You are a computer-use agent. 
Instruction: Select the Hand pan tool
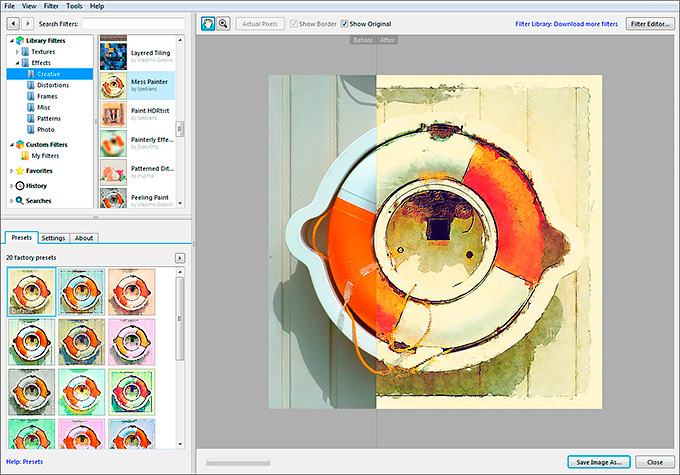pyautogui.click(x=208, y=23)
